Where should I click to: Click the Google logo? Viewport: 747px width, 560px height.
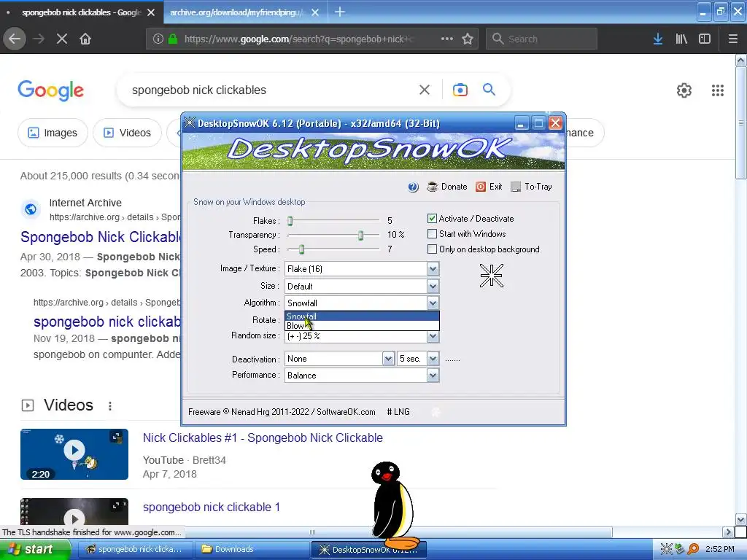[x=51, y=90]
